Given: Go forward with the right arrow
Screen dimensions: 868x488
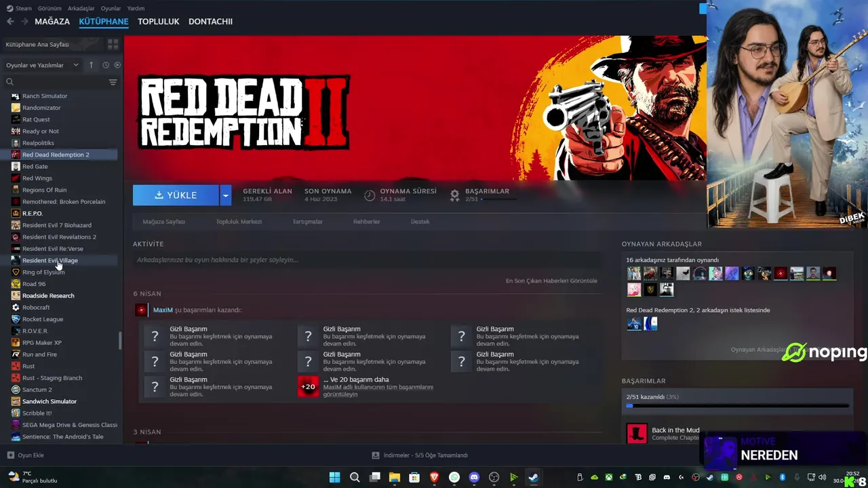Looking at the screenshot, I should pos(25,22).
